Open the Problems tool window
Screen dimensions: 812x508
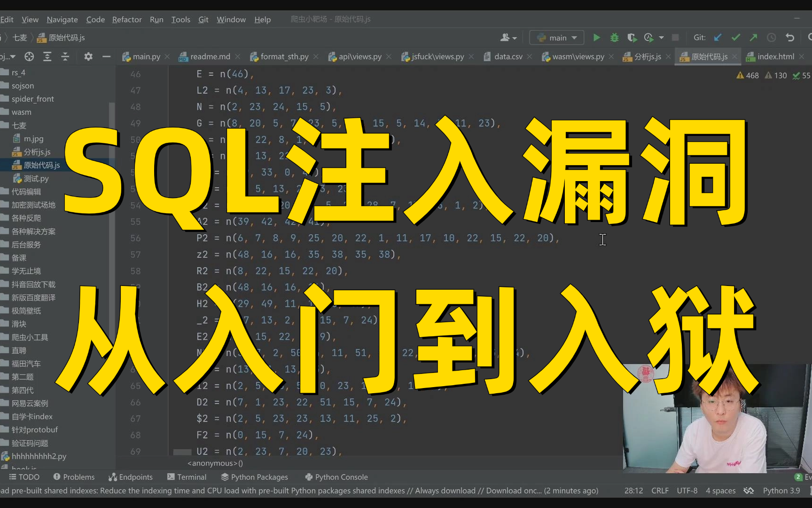74,477
